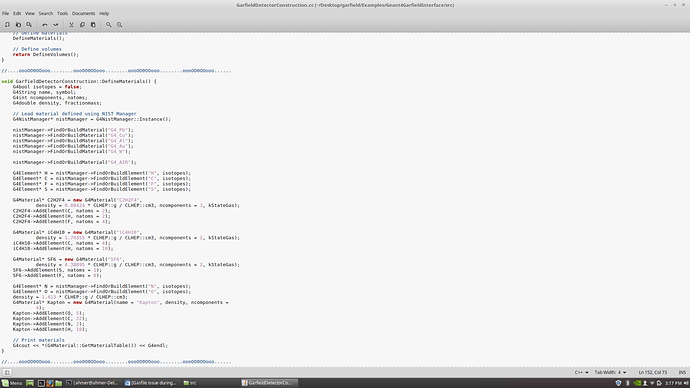690x388 pixels.
Task: Open the Edit menu
Action: pos(17,14)
